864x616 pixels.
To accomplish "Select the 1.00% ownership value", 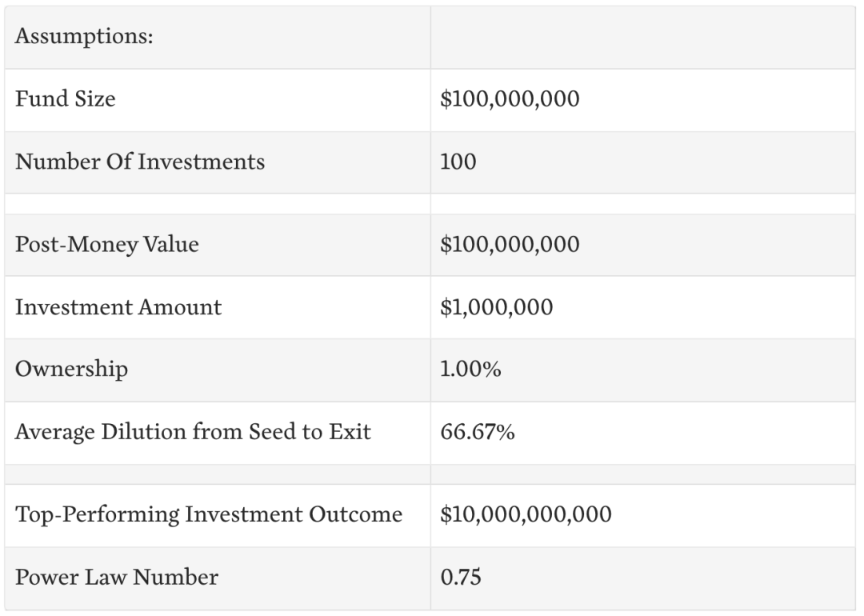I will 470,370.
